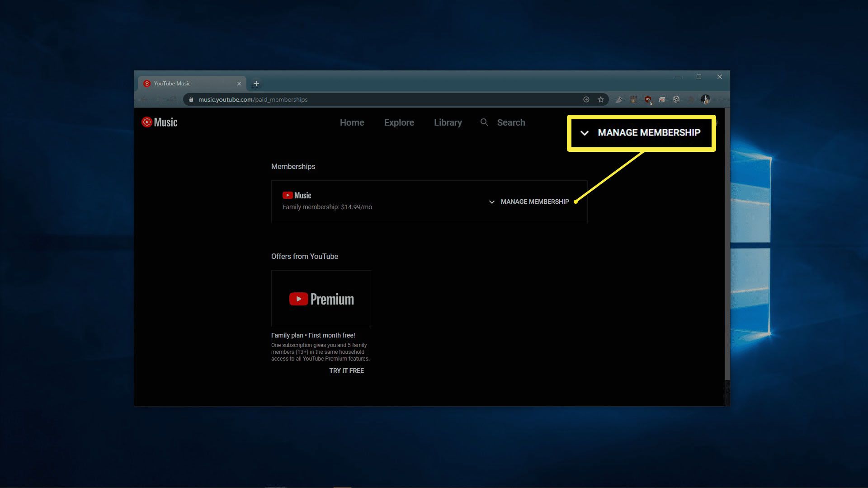This screenshot has height=488, width=868.
Task: Maximize the Chrome window
Action: [x=699, y=77]
